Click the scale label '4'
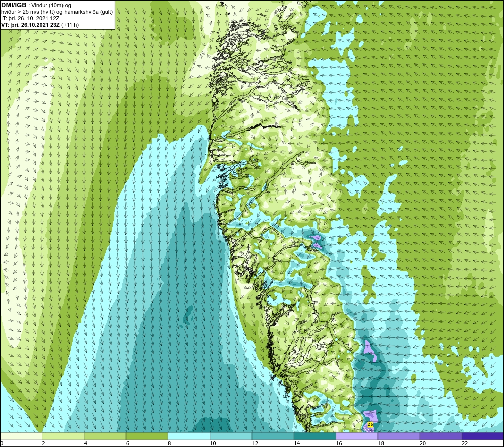 tap(86, 443)
